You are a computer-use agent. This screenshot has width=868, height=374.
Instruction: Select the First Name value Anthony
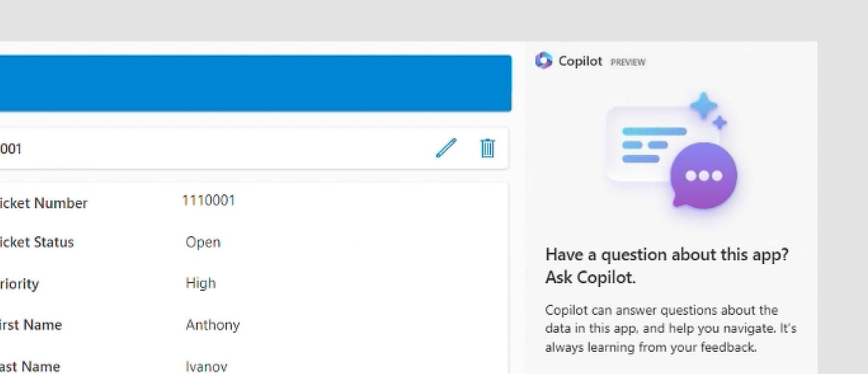point(213,324)
